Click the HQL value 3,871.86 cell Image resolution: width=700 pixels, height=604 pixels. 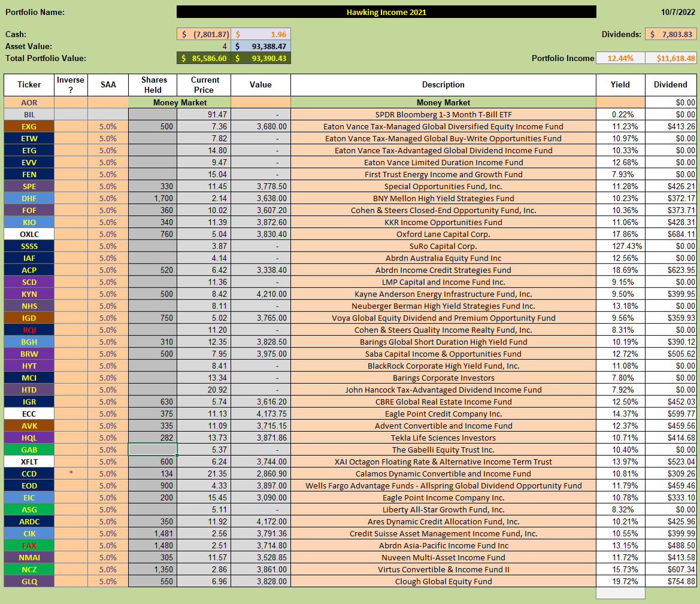point(260,438)
